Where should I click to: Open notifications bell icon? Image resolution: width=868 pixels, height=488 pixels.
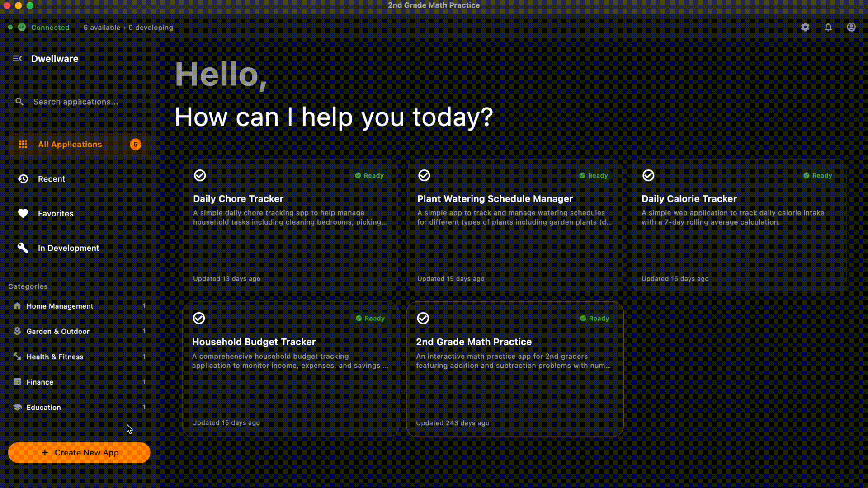click(x=828, y=27)
